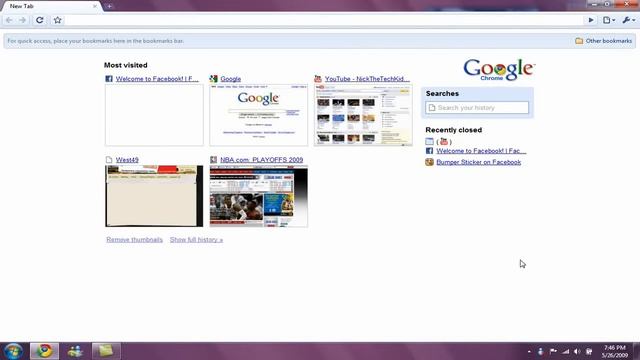Reopen recently closed Welcome to Facebook link

click(481, 151)
